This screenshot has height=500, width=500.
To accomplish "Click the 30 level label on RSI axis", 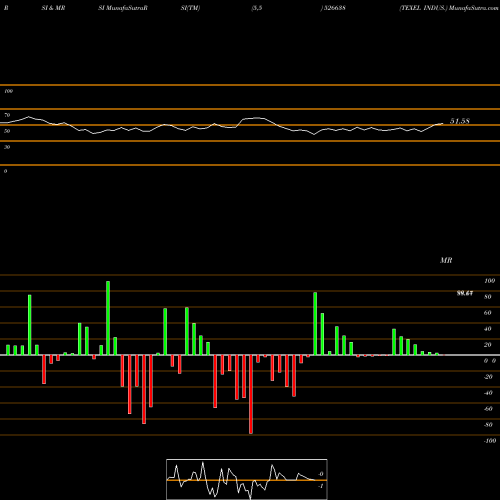I will click(x=7, y=147).
